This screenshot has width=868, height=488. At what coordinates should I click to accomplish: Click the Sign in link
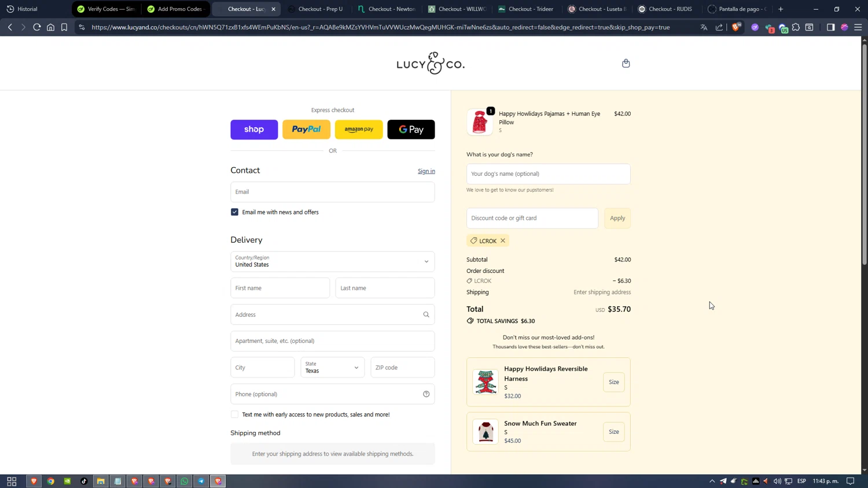coord(426,171)
